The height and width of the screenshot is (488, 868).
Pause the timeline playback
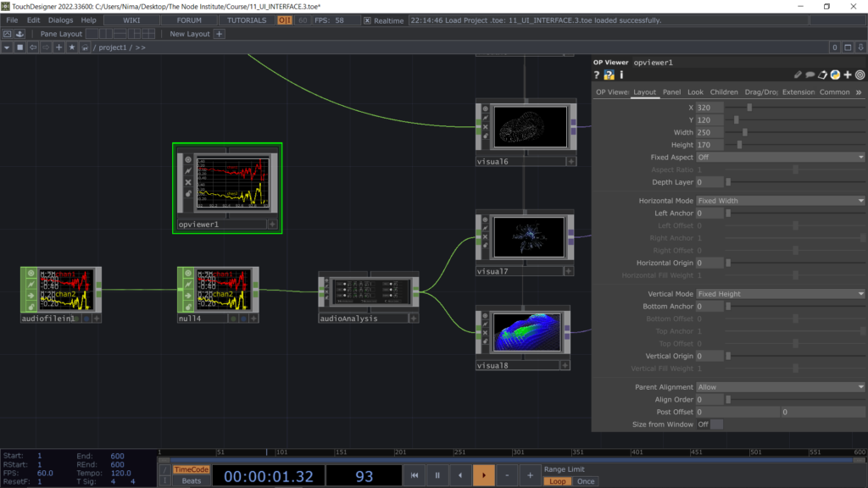pyautogui.click(x=437, y=475)
